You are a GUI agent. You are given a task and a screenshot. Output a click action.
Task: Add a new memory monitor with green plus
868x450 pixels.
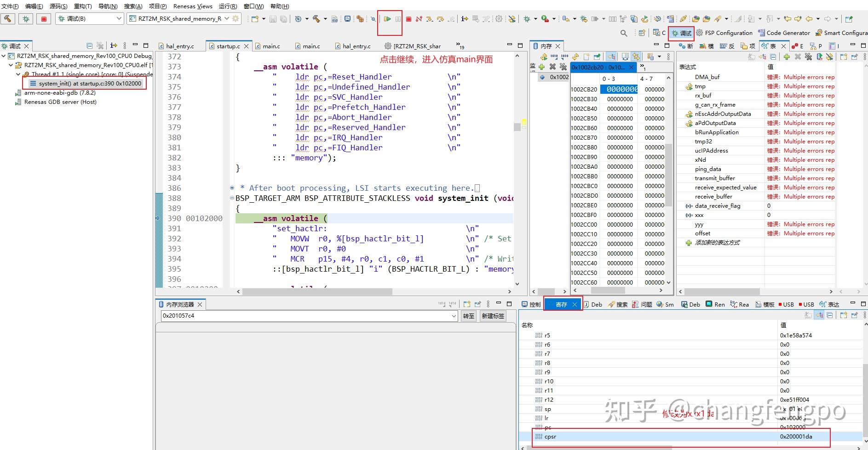click(541, 67)
